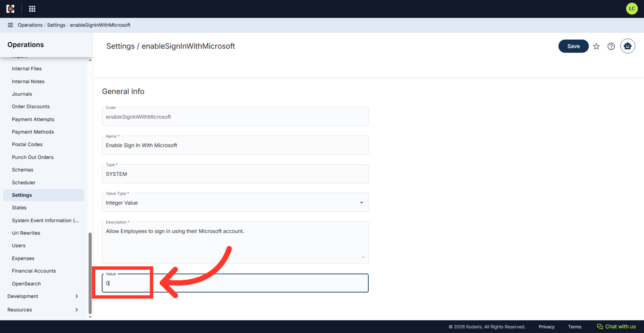Click the 2026 Kodaris copyright text
This screenshot has width=644, height=333.
click(x=487, y=327)
